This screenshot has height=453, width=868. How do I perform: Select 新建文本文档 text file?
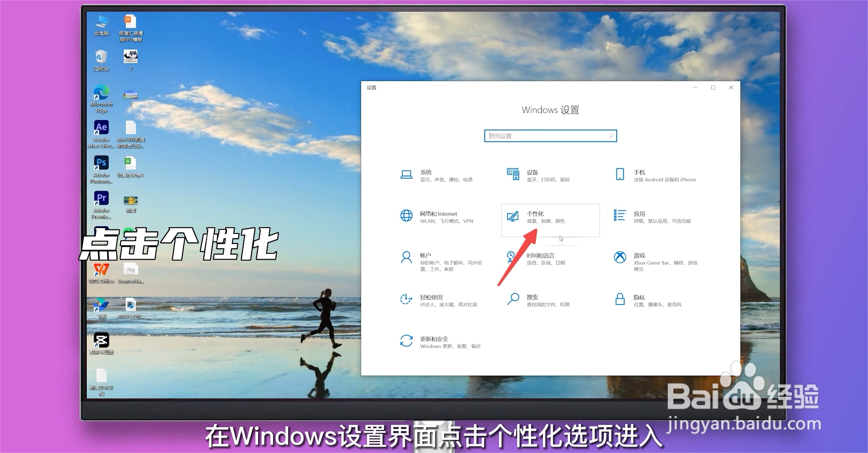101,382
